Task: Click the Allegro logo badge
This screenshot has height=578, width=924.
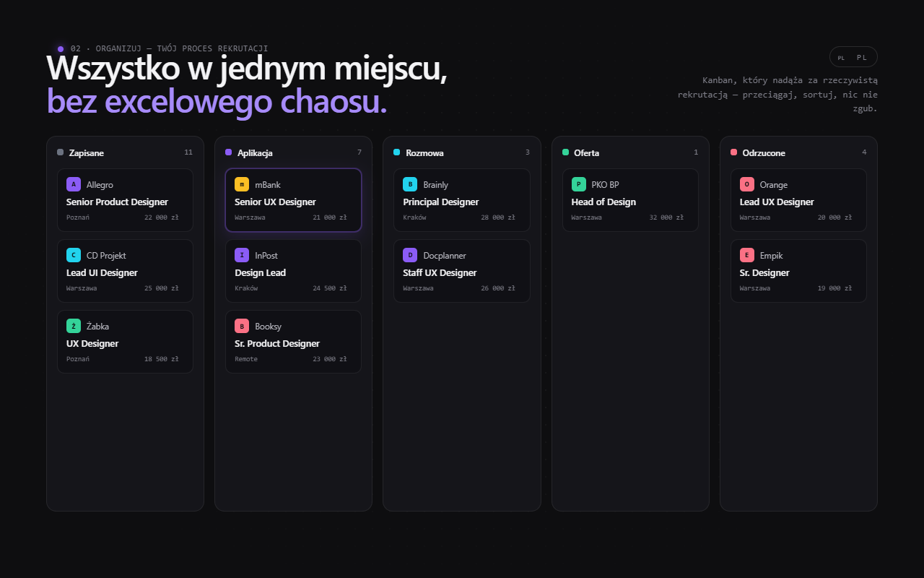Action: pos(74,184)
